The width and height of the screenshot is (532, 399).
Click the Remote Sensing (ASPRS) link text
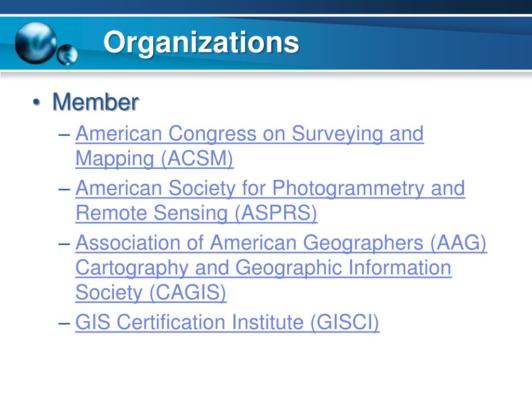196,213
